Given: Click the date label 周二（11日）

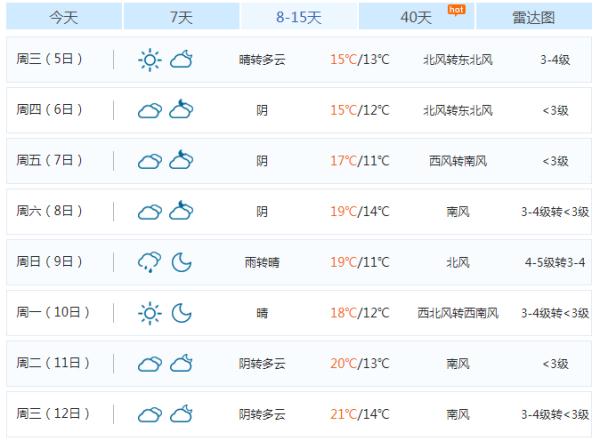Looking at the screenshot, I should 53,363.
